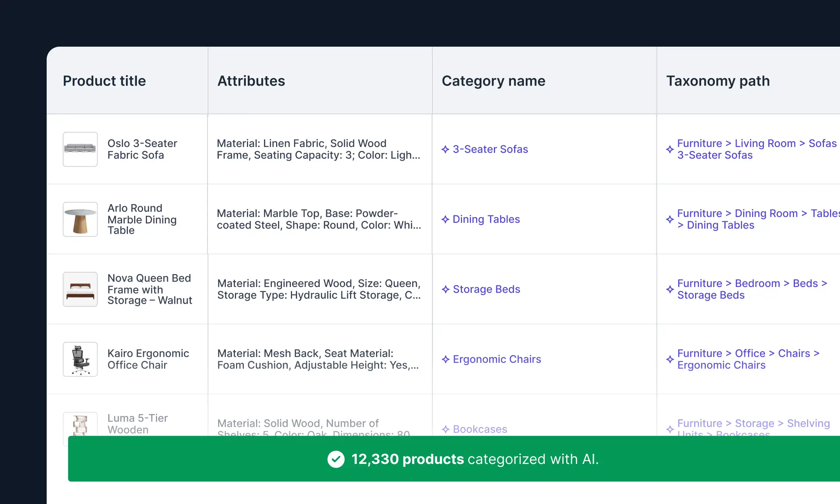Click the AI sparkle icon beside Dining Tables category
Screen dimensions: 840x504
(445, 219)
